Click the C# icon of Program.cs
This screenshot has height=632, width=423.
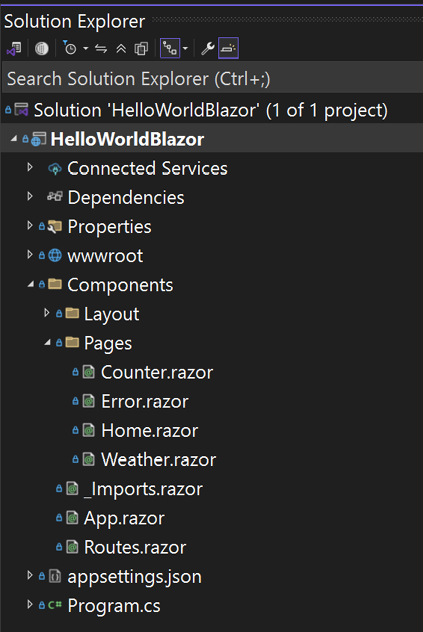point(55,605)
